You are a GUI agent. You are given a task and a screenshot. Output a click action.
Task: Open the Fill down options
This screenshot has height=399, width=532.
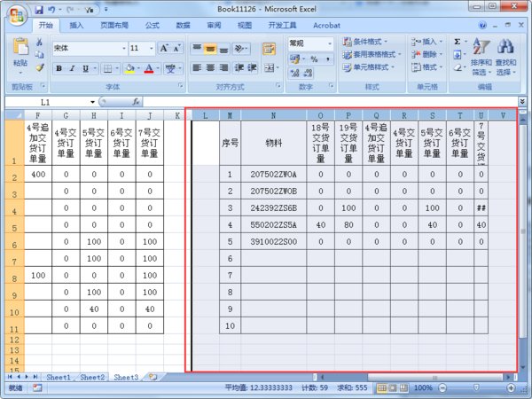point(458,54)
